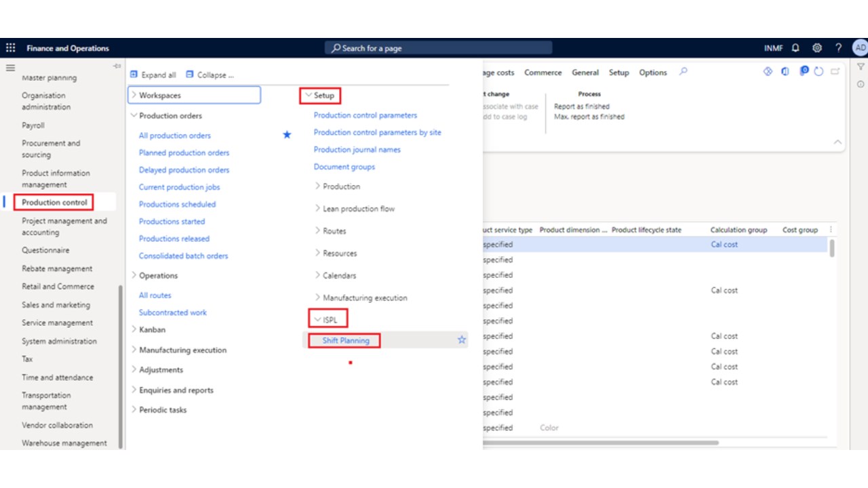
Task: Click the open in new window icon
Action: pyautogui.click(x=835, y=71)
